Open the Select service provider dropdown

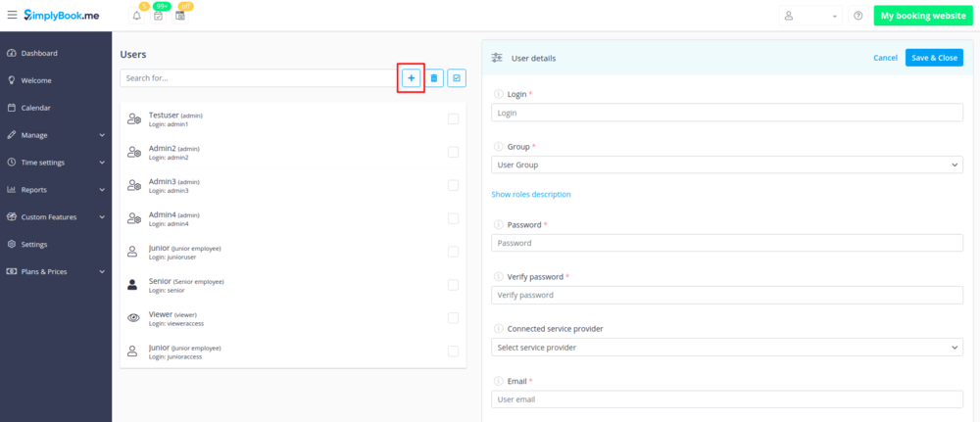click(x=726, y=348)
